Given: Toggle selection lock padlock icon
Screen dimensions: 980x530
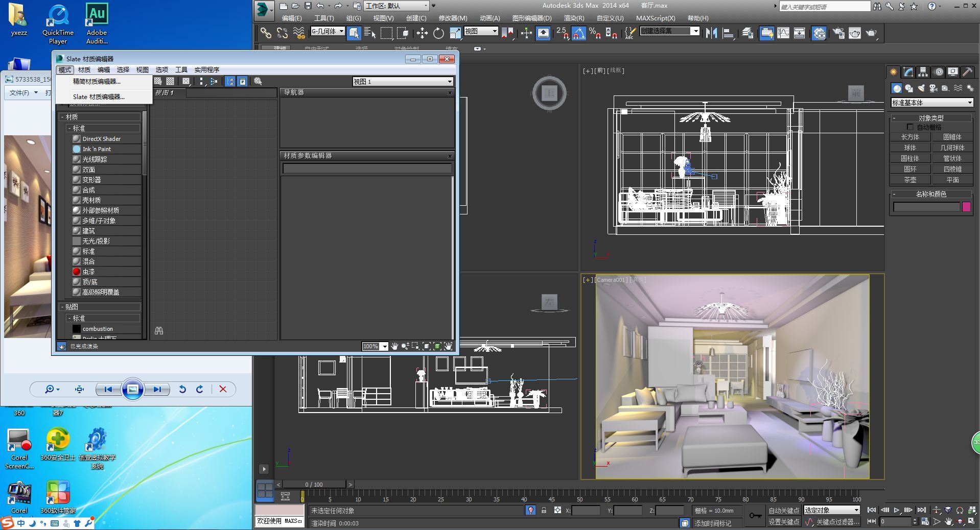Looking at the screenshot, I should 544,510.
